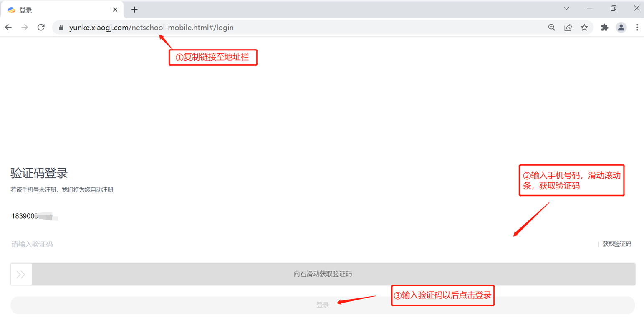
Task: Click the padlock site info icon
Action: (61, 28)
